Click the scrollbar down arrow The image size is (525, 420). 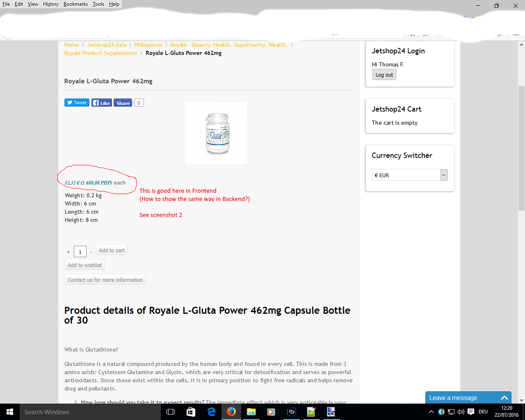pyautogui.click(x=521, y=400)
